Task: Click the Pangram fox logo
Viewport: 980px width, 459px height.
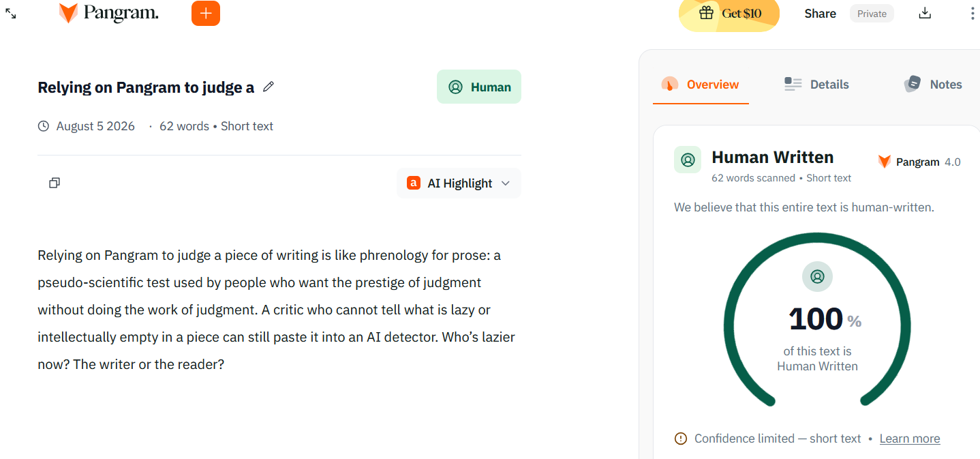Action: tap(68, 13)
